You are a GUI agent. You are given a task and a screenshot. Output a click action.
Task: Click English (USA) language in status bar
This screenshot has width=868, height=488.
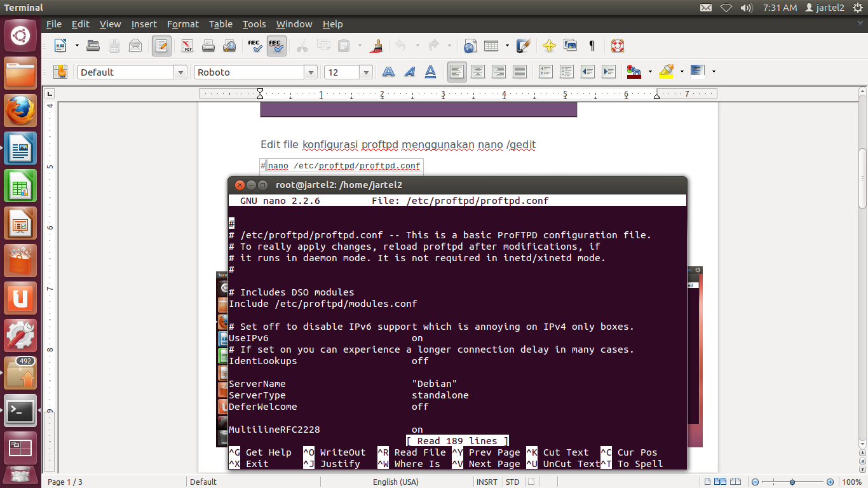pyautogui.click(x=396, y=482)
